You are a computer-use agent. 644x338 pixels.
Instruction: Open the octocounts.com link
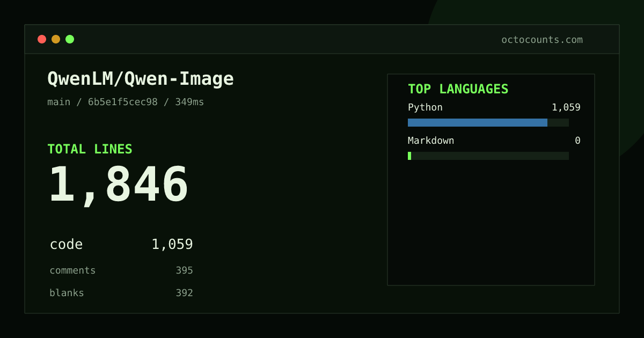pyautogui.click(x=542, y=40)
